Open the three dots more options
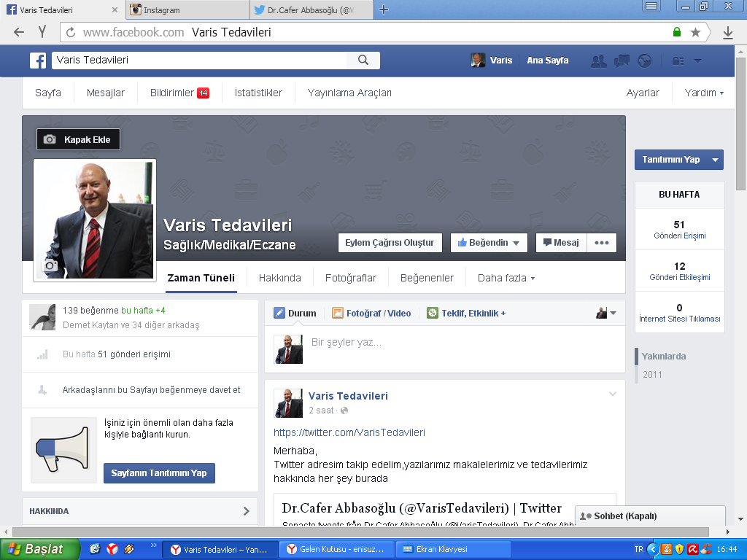Screen dimensions: 747x560 (602, 242)
